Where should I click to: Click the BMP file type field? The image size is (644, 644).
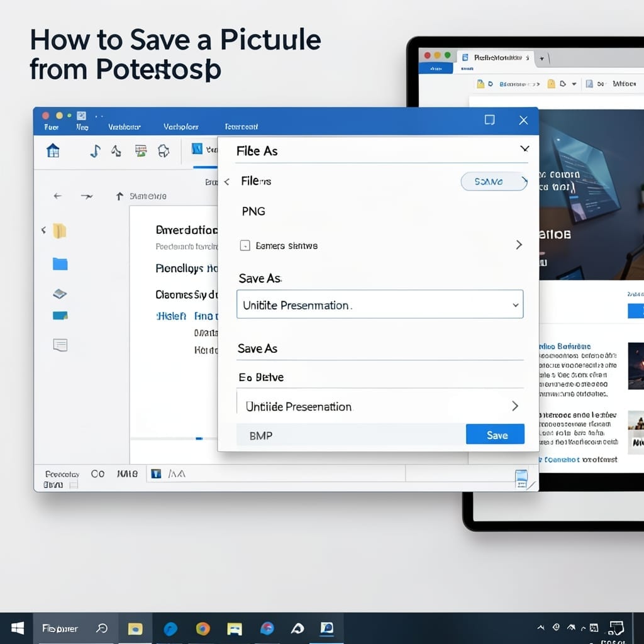click(351, 435)
